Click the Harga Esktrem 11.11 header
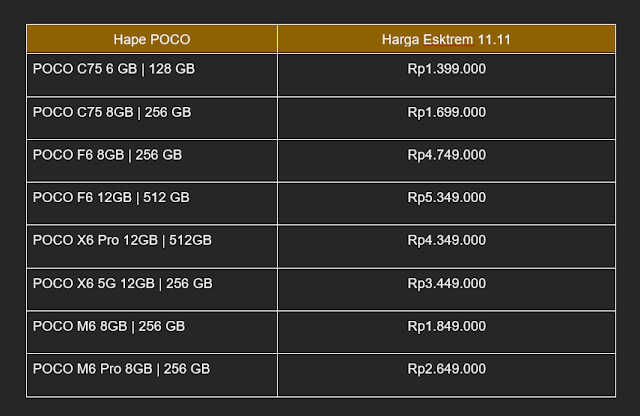The height and width of the screenshot is (416, 640). click(447, 40)
